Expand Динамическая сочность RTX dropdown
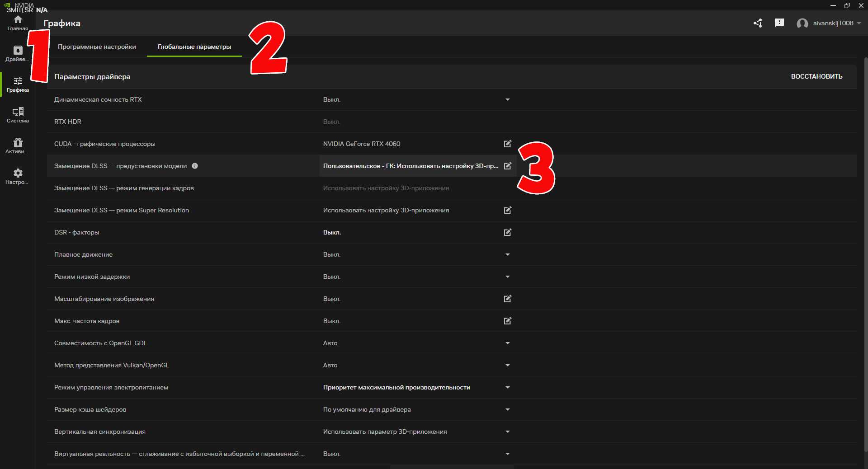 tap(507, 99)
